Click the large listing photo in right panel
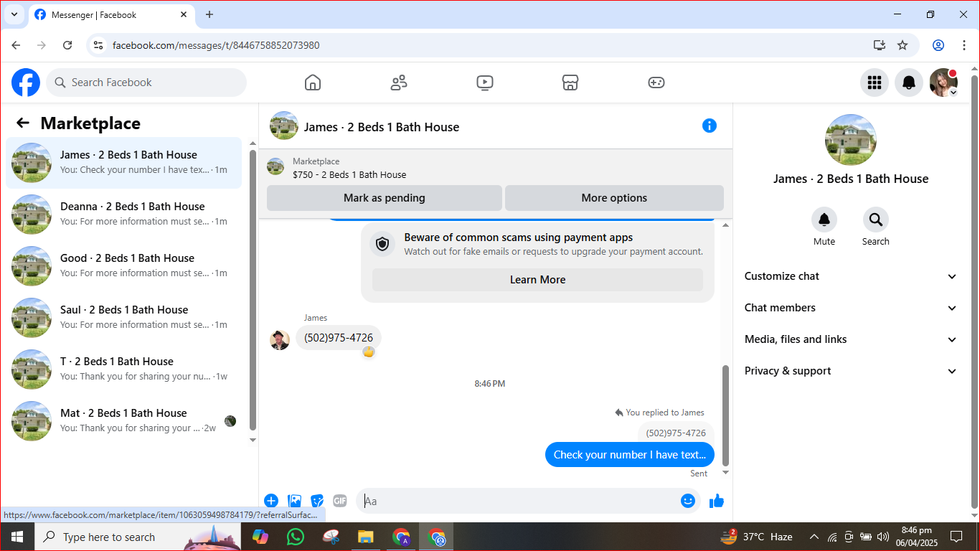980x551 pixels. coord(851,140)
